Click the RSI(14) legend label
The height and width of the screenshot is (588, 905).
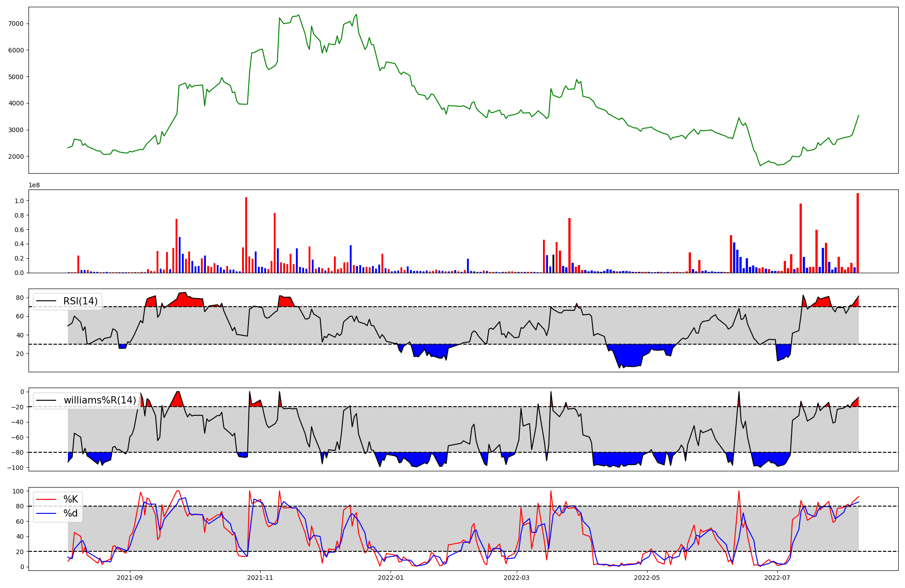click(80, 301)
